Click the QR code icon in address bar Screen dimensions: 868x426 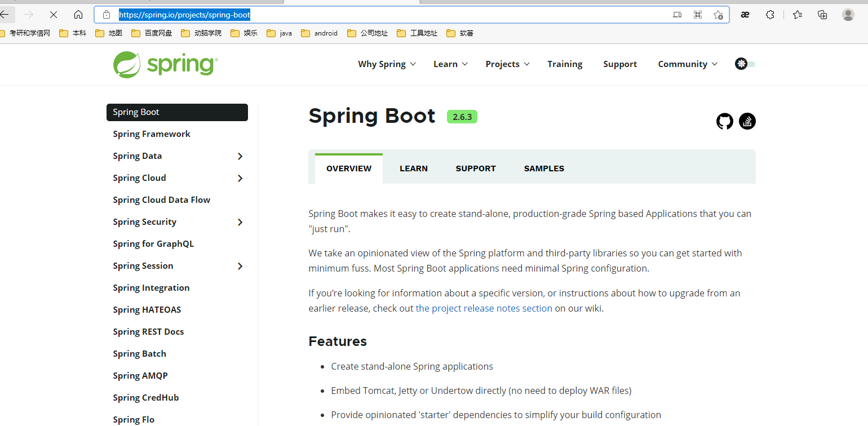pos(698,15)
